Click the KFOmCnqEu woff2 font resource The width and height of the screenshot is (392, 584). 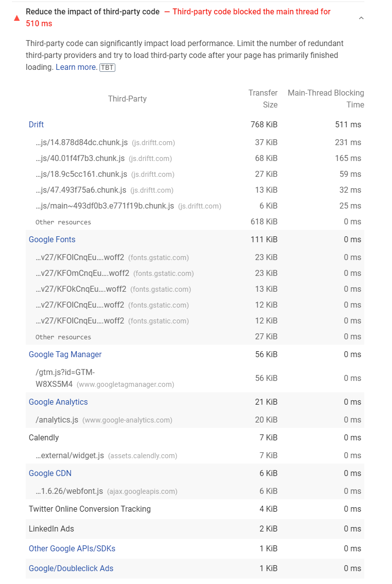point(115,273)
